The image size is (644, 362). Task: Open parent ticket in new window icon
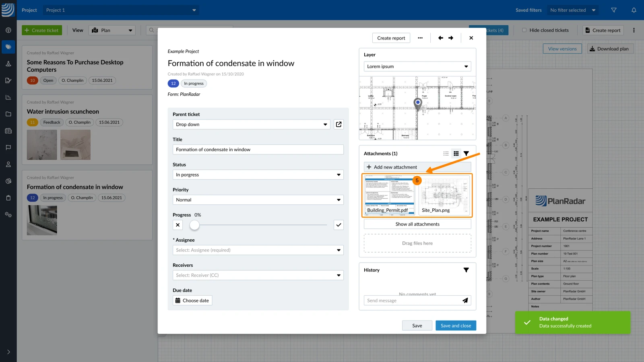[339, 124]
